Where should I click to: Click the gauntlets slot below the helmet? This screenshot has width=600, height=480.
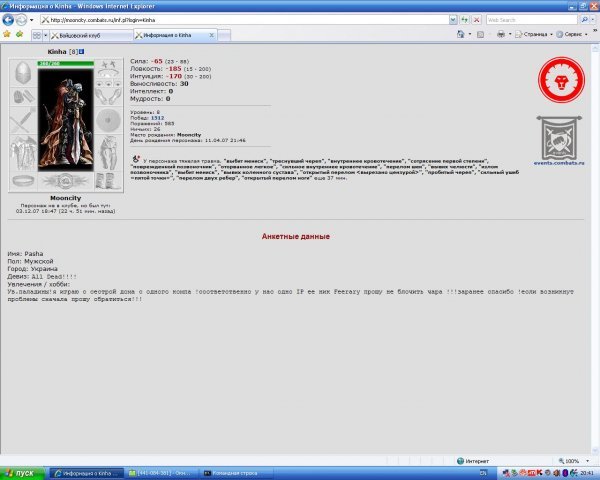[23, 96]
